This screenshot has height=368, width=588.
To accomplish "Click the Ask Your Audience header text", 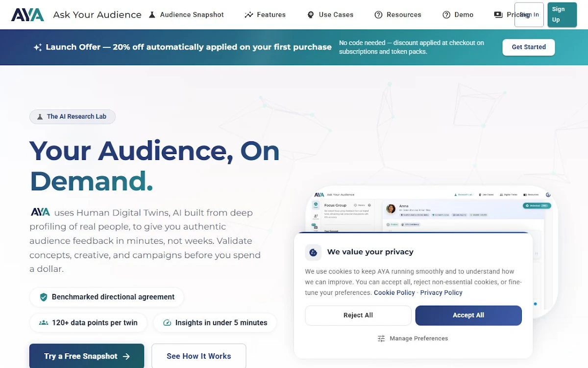I will coord(97,15).
